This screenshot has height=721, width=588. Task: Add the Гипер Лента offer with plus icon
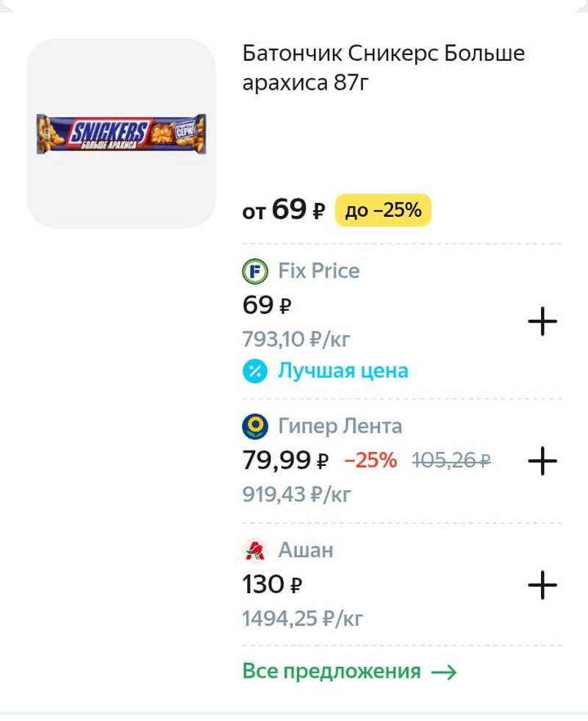[542, 461]
